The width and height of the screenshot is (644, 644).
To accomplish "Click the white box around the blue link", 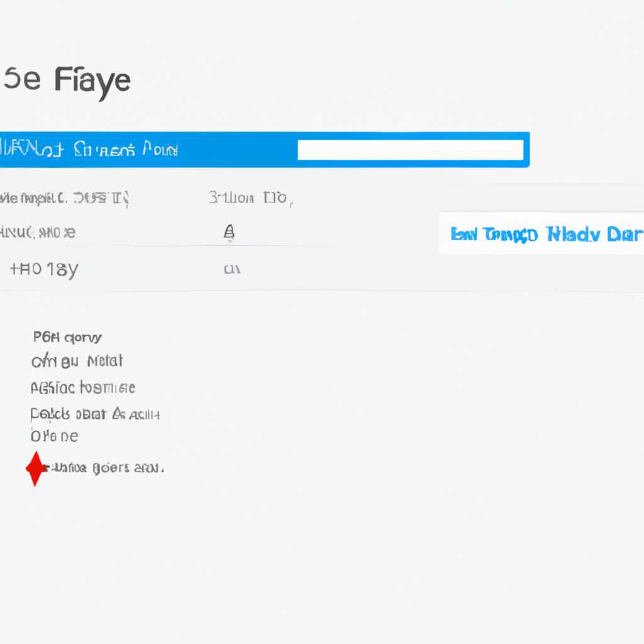I will click(541, 233).
